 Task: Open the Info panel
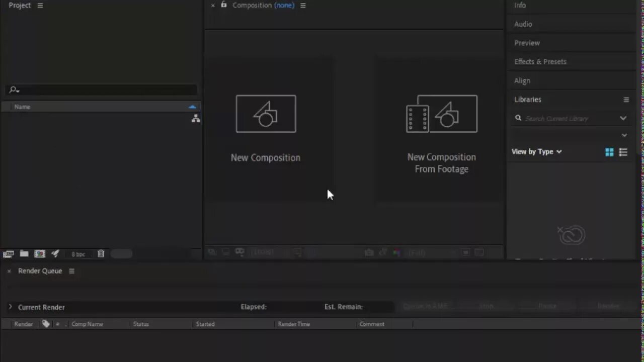pos(520,5)
